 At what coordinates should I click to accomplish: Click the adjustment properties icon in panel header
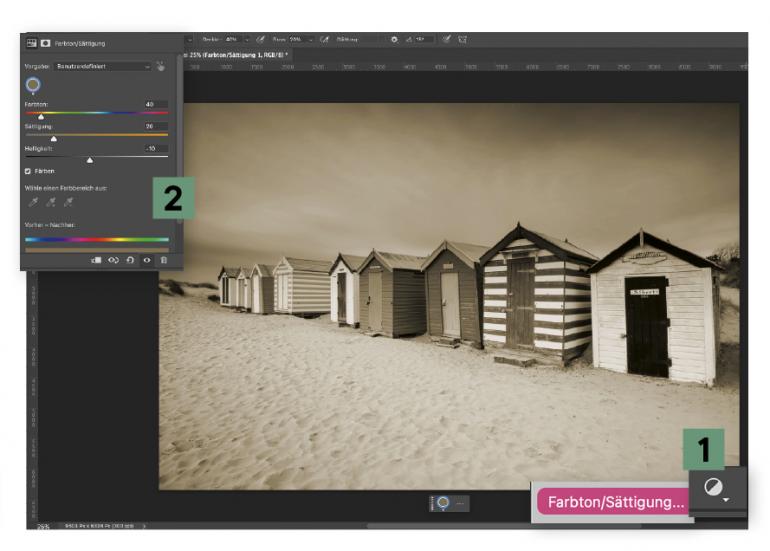tap(31, 43)
